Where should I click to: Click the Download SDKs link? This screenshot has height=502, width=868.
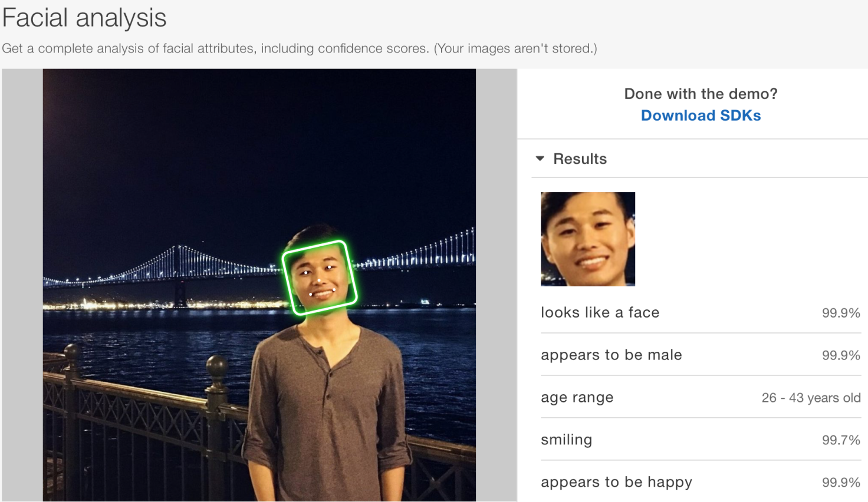tap(701, 115)
